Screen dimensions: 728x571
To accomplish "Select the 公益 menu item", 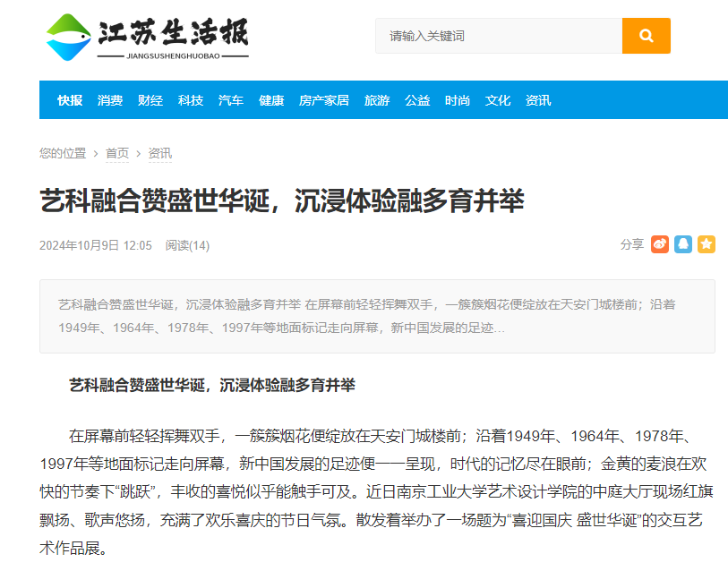I will [x=417, y=100].
